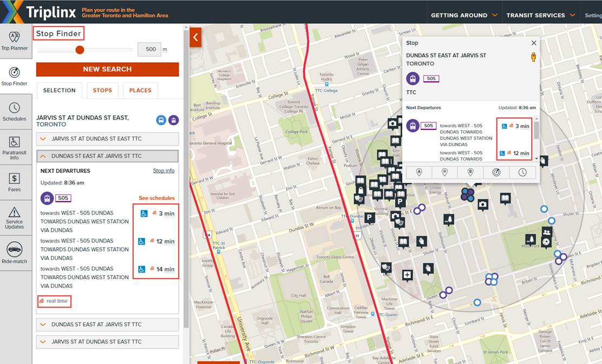Expand last JARVIS ST AT DUNDAS ST EAST TTC row
The height and width of the screenshot is (364, 602).
click(108, 342)
